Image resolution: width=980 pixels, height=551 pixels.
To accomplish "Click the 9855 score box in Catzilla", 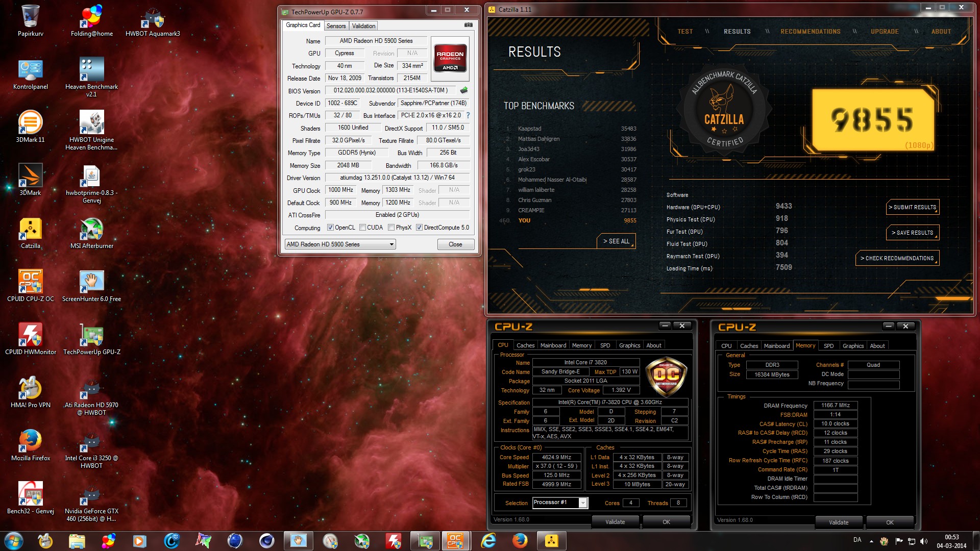I will (873, 120).
